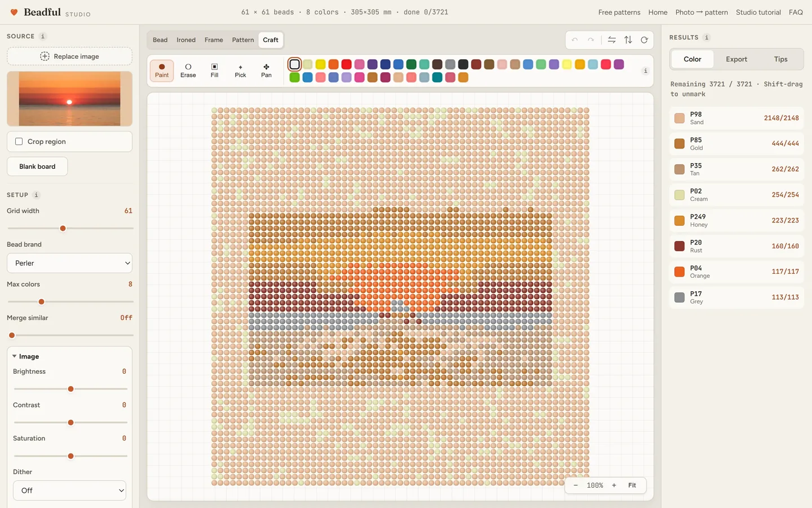This screenshot has height=508, width=812.
Task: Flip the pattern vertically
Action: tap(628, 40)
